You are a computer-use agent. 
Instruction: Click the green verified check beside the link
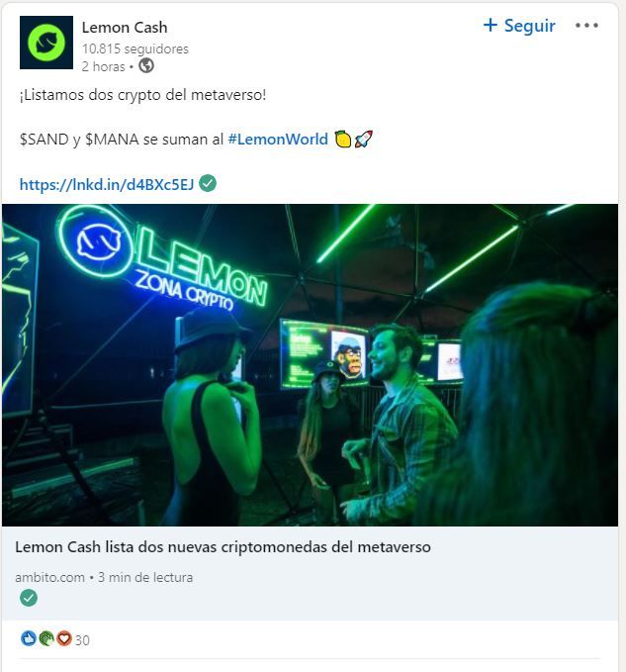208,183
